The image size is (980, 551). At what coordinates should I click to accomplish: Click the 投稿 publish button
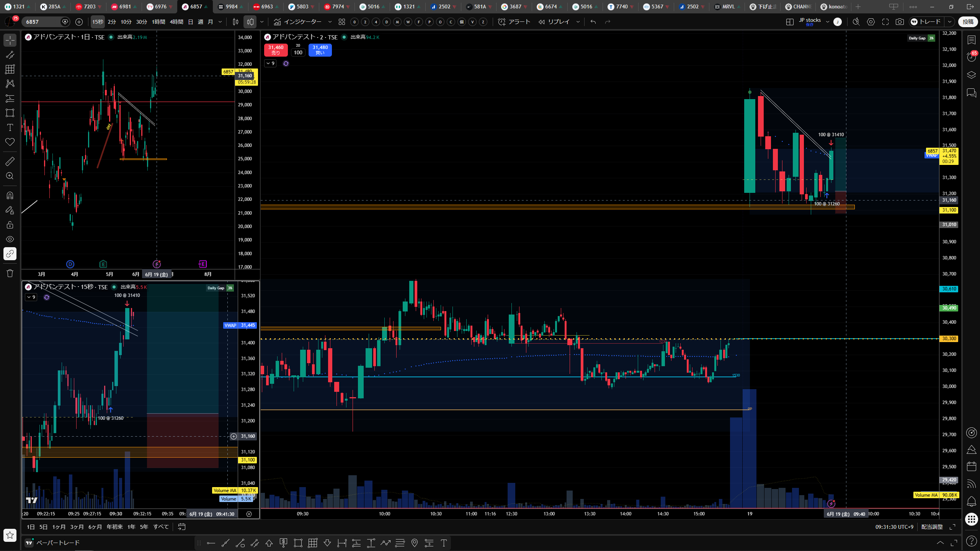pyautogui.click(x=968, y=22)
